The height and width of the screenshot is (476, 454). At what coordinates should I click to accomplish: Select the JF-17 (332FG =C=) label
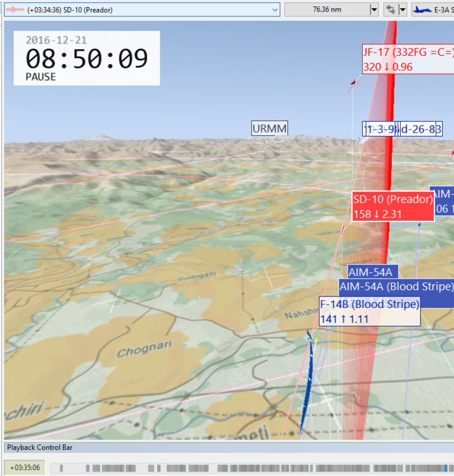[408, 59]
